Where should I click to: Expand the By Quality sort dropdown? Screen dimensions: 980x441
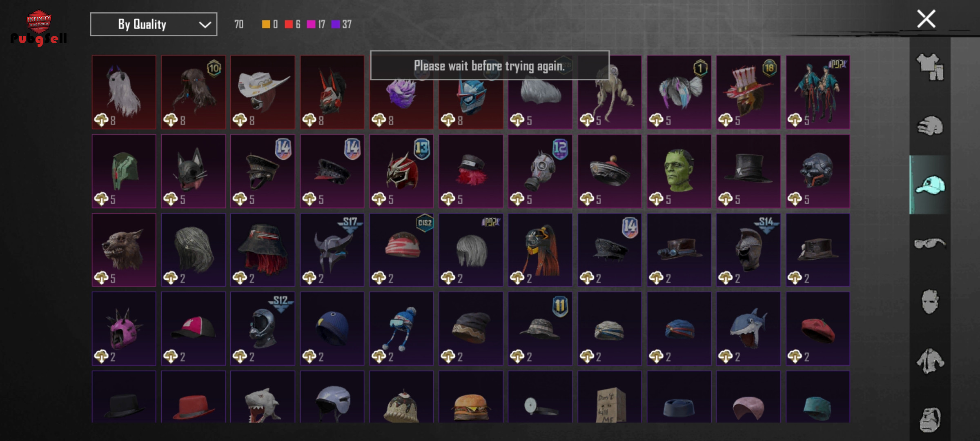[x=154, y=24]
